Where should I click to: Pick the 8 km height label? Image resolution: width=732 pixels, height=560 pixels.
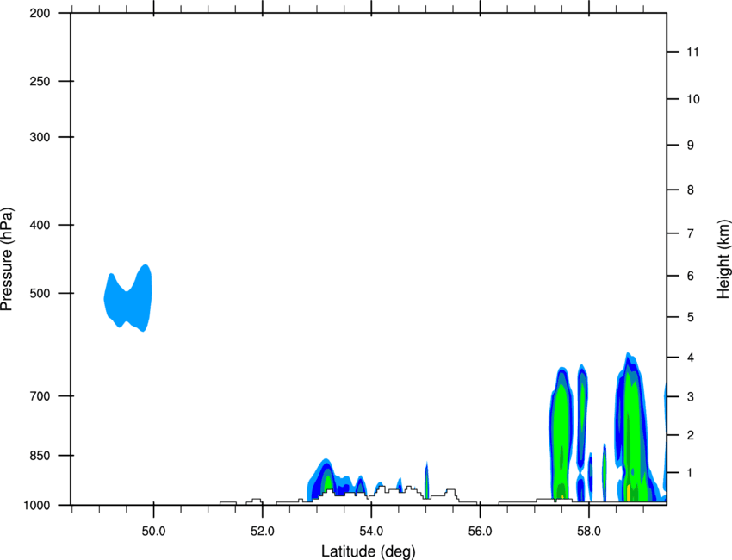coord(691,190)
